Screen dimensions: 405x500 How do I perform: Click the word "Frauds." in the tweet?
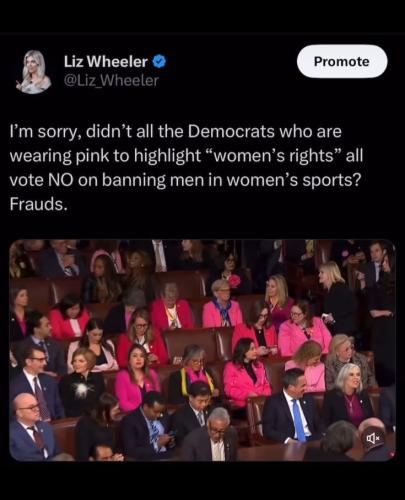click(x=38, y=204)
